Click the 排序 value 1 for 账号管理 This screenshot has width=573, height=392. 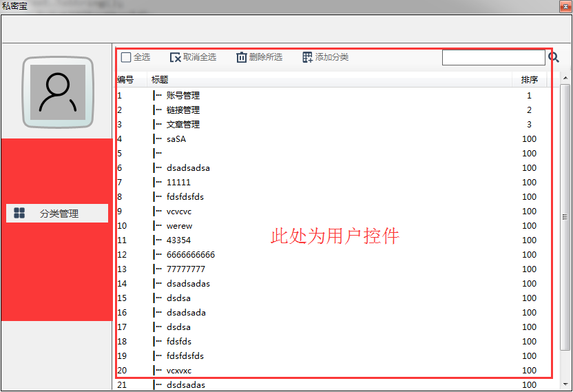529,96
